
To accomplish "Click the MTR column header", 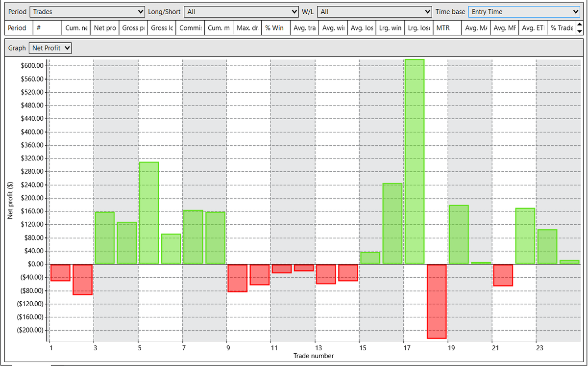I will 447,28.
